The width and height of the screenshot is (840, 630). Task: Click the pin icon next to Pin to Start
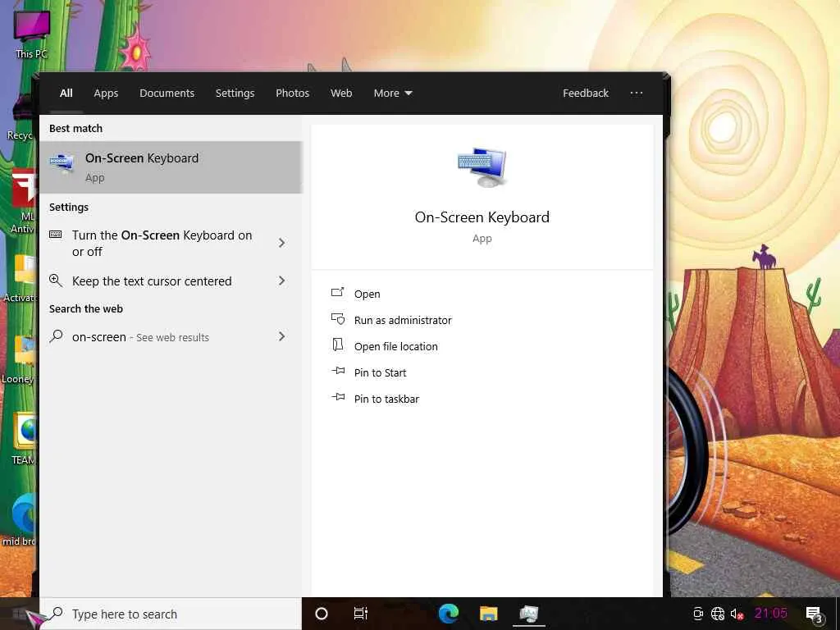pyautogui.click(x=338, y=371)
